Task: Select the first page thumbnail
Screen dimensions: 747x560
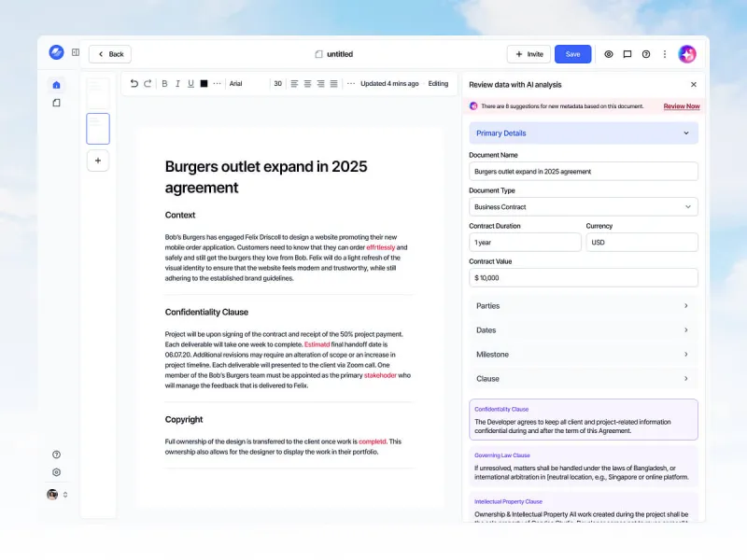Action: [98, 92]
